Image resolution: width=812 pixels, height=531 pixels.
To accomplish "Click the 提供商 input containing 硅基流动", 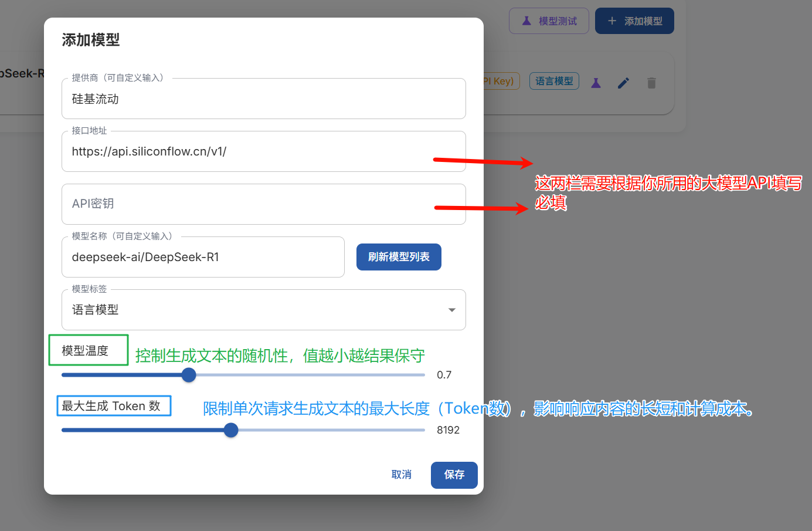I will [x=263, y=99].
